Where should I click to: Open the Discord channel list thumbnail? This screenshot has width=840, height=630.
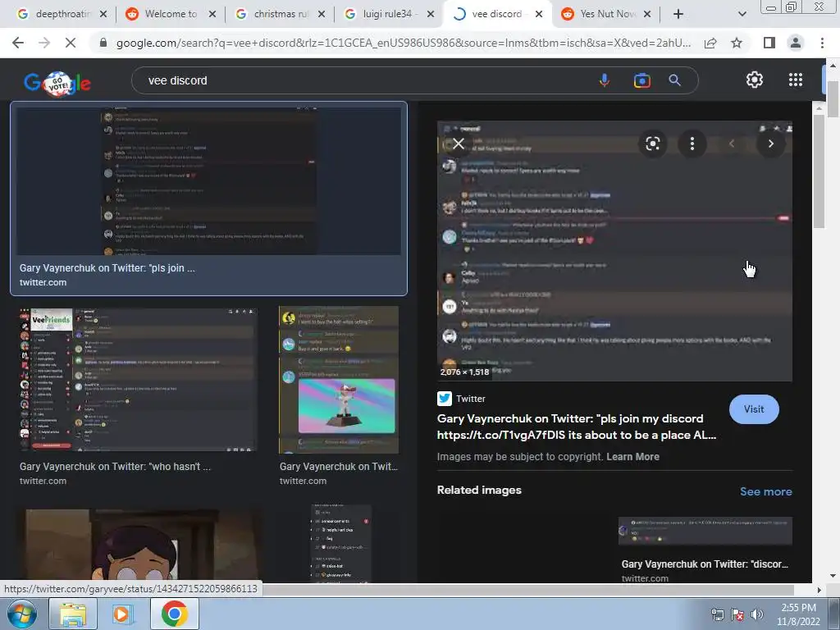pyautogui.click(x=340, y=543)
